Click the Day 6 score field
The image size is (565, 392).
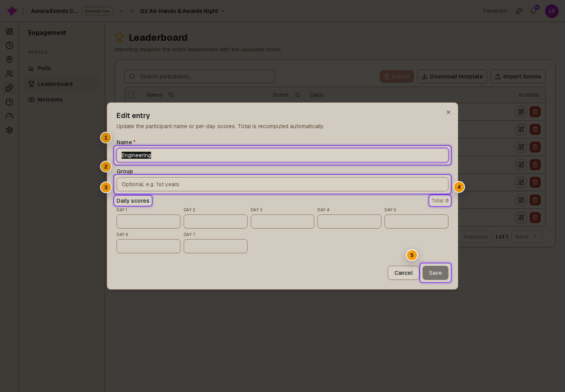[148, 246]
